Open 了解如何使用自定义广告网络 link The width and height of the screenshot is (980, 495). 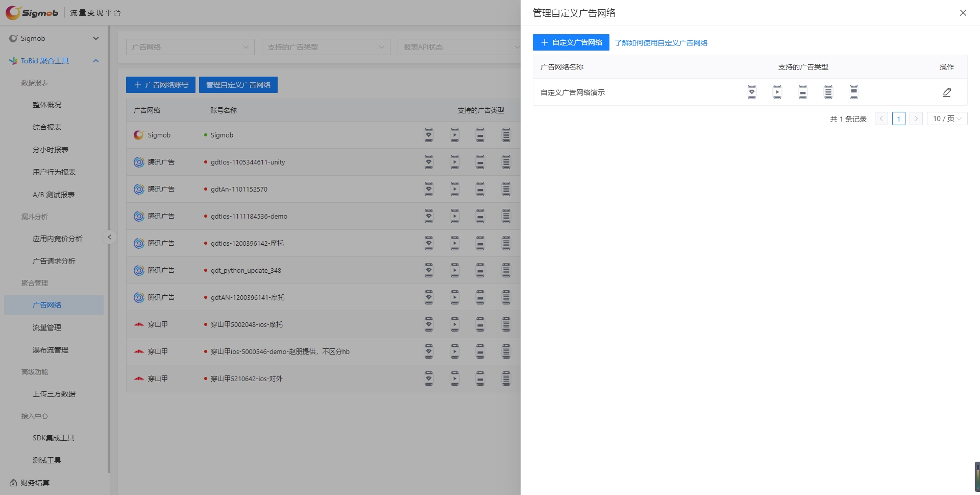pyautogui.click(x=661, y=43)
